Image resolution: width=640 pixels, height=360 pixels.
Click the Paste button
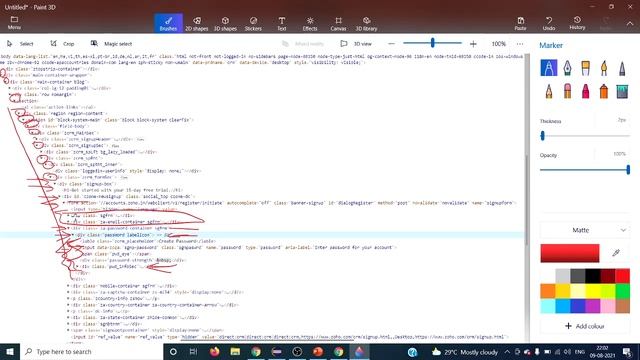(520, 24)
